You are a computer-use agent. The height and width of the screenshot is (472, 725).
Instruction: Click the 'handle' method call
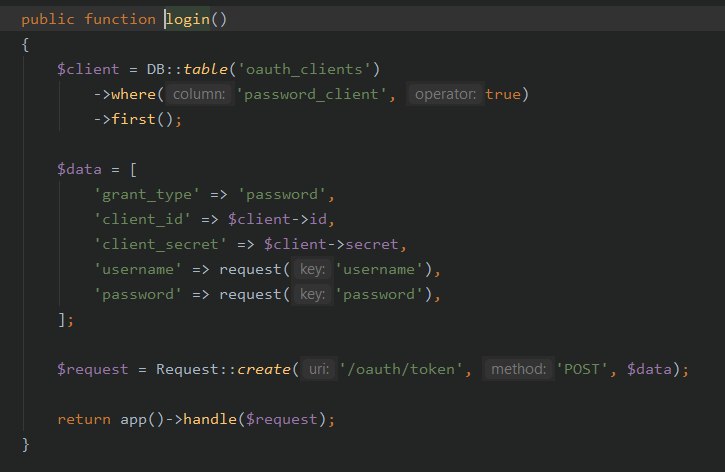click(x=210, y=419)
